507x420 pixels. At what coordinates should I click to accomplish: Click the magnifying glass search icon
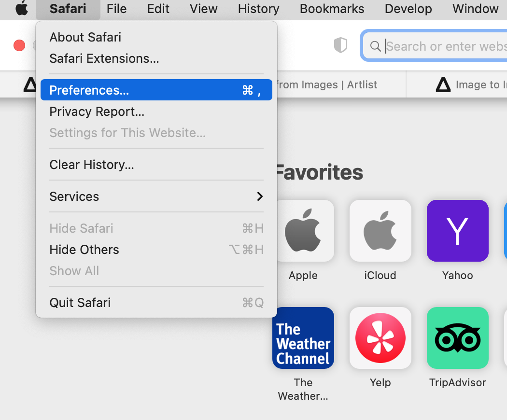(x=376, y=46)
